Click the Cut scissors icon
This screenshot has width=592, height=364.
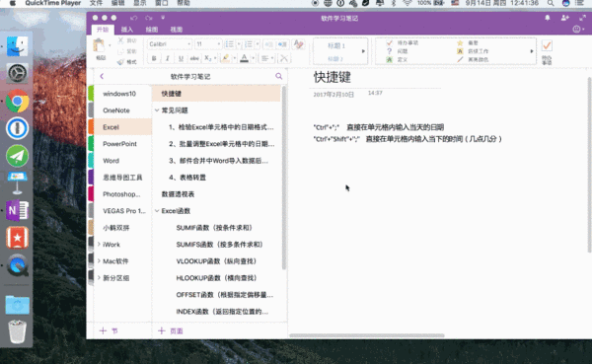pos(120,40)
